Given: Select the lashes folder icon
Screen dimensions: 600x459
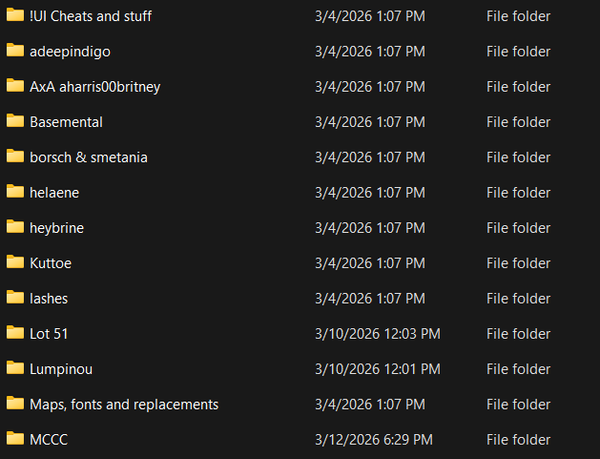Looking at the screenshot, I should click(14, 298).
